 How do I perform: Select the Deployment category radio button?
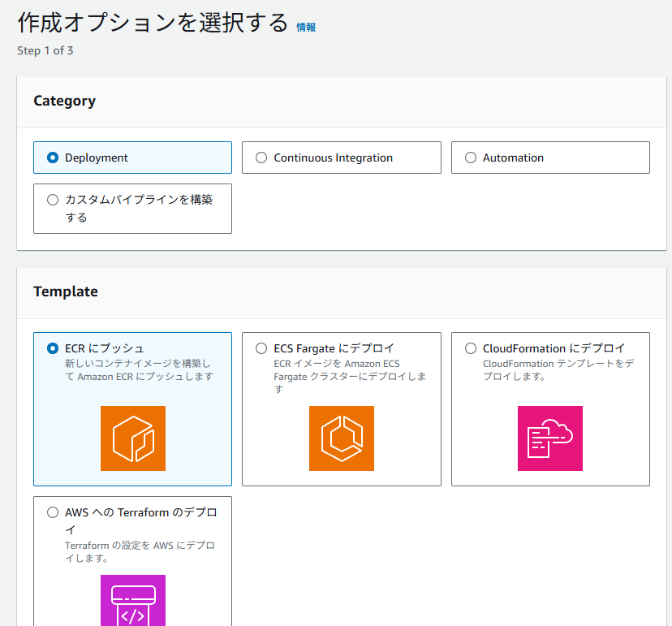point(54,158)
